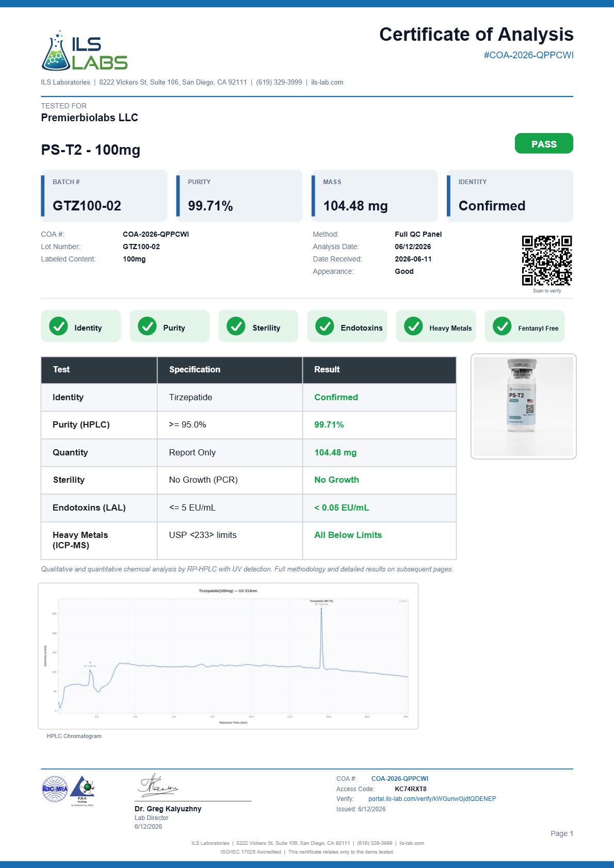Click the green check icon beside Identity
Viewport: 614px width, 868px height.
[x=58, y=326]
